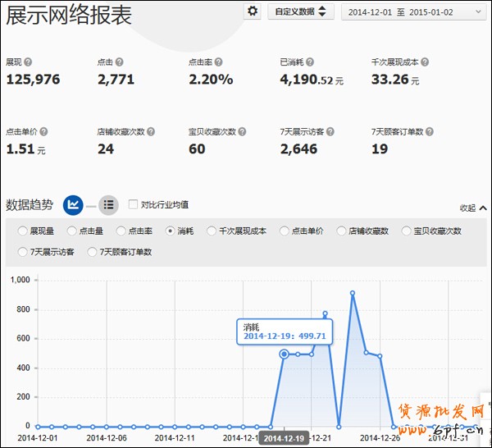Open the gear settings icon
The height and width of the screenshot is (448, 492).
tap(253, 11)
